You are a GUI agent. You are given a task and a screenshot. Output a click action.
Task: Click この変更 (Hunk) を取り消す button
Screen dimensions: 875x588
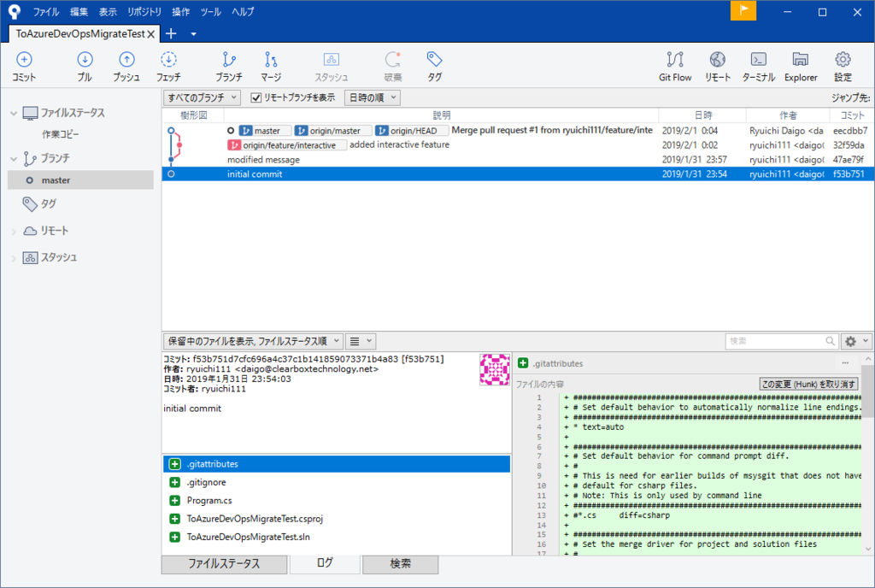808,384
